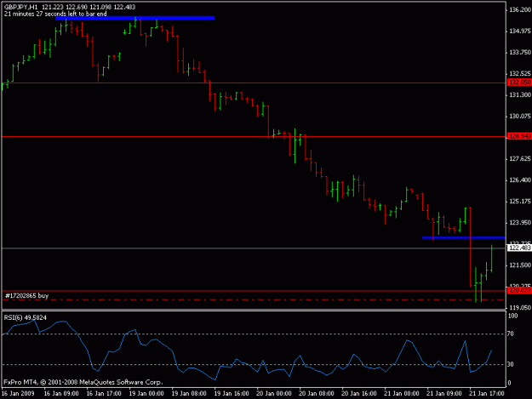
Task: Click the 20 Jan 08:00 time label
Action: click(317, 394)
